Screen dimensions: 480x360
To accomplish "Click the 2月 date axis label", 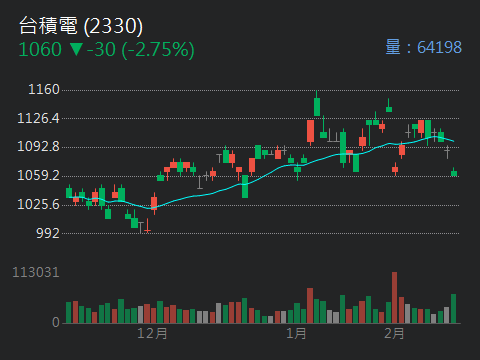I will pyautogui.click(x=394, y=333).
